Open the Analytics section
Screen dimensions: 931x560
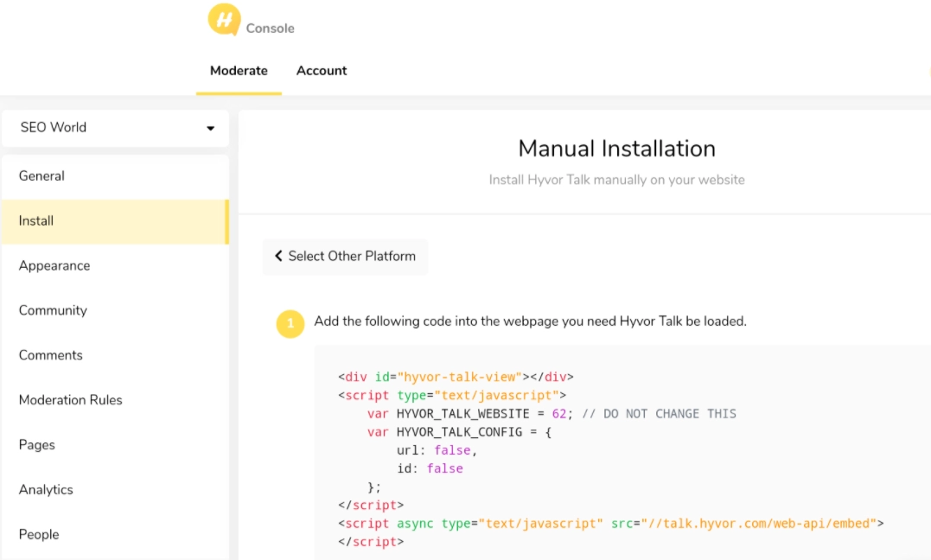[116, 490]
